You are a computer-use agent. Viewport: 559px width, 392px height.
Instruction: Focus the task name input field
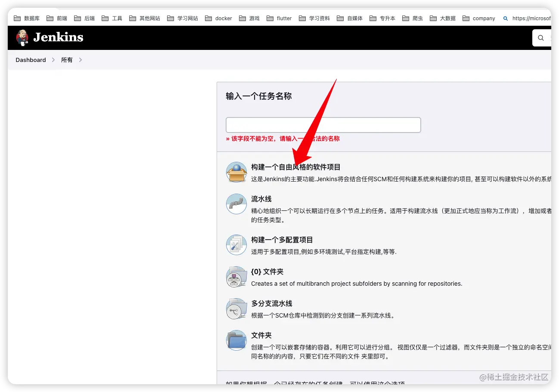click(323, 125)
